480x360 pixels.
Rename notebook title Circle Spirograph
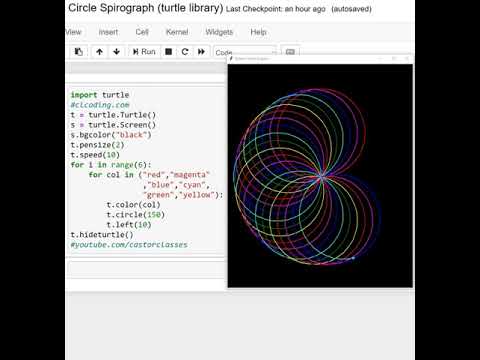point(145,8)
